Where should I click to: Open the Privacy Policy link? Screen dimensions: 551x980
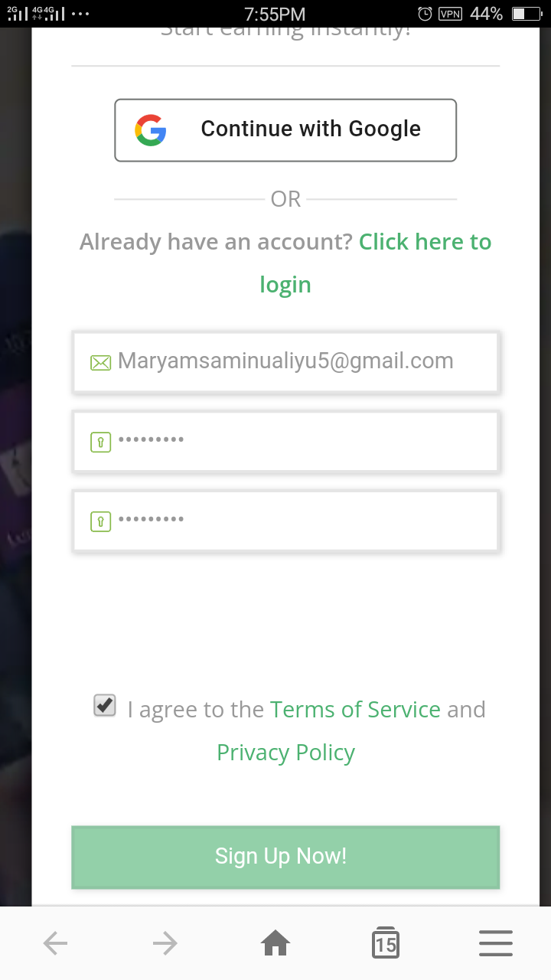click(285, 753)
